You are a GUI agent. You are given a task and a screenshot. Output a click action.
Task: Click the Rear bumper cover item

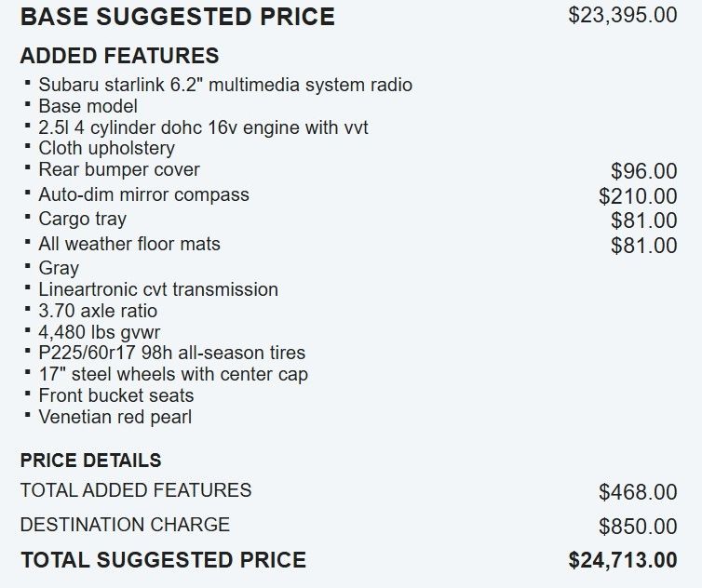[x=118, y=169]
